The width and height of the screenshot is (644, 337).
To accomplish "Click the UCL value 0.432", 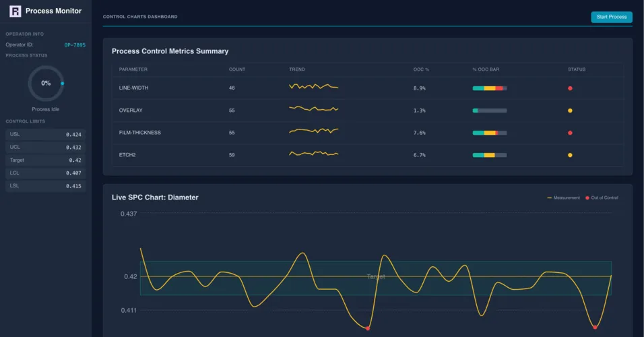I will (x=73, y=147).
